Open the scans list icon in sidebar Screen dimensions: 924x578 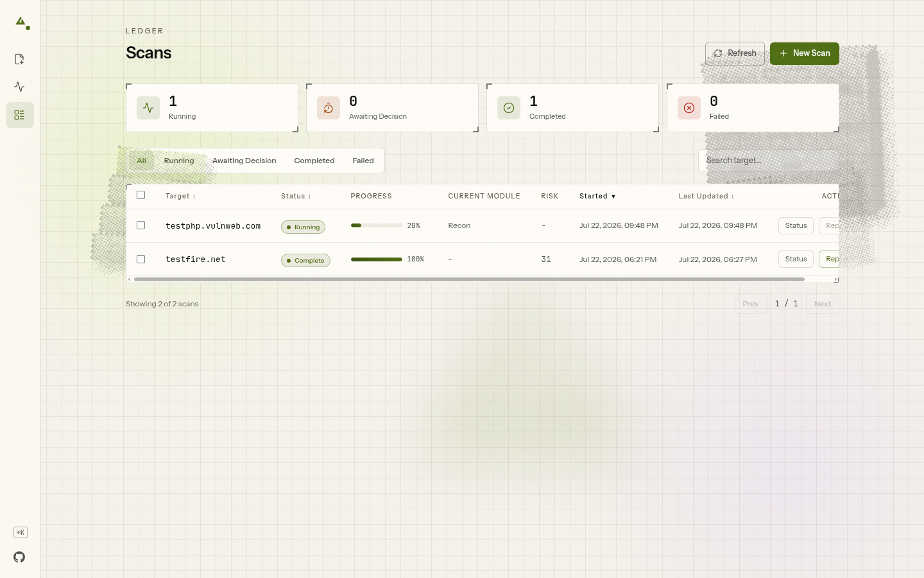[20, 115]
